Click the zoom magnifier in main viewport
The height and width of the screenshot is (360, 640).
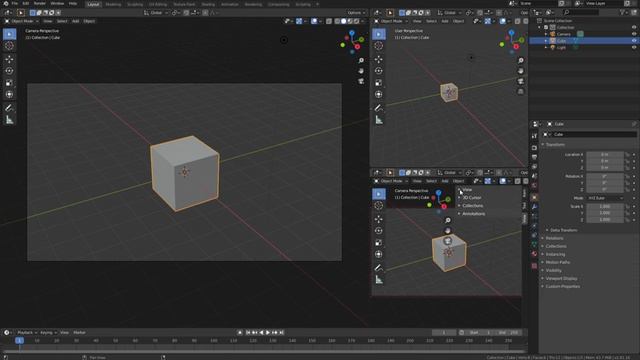pos(361,60)
